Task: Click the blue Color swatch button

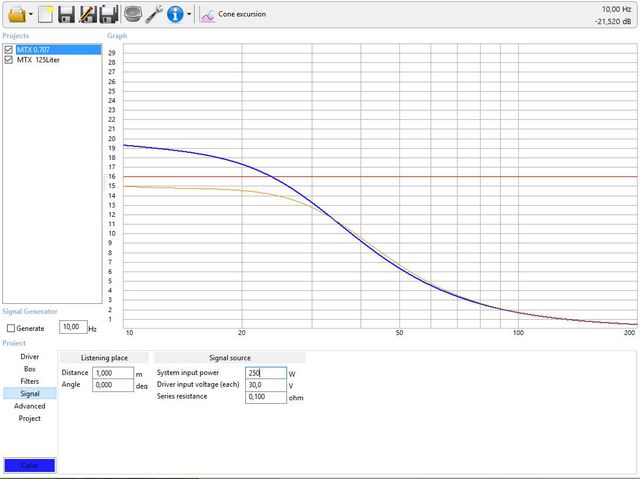Action: (29, 466)
